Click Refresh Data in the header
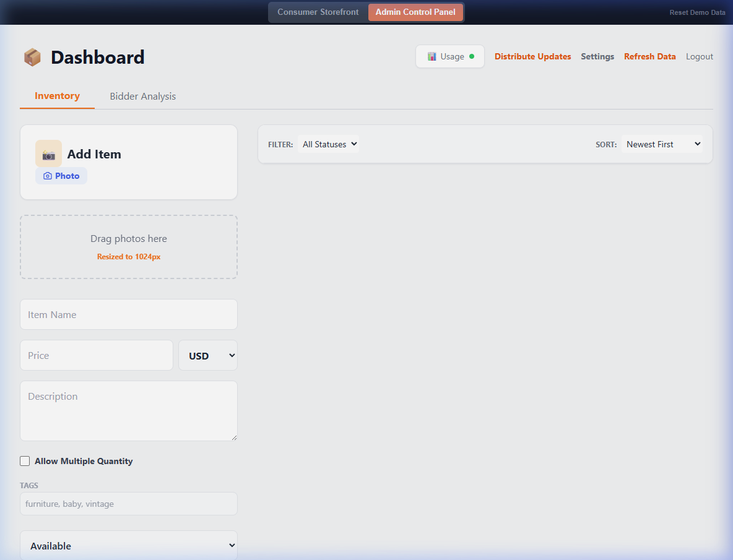The image size is (733, 560). [649, 56]
